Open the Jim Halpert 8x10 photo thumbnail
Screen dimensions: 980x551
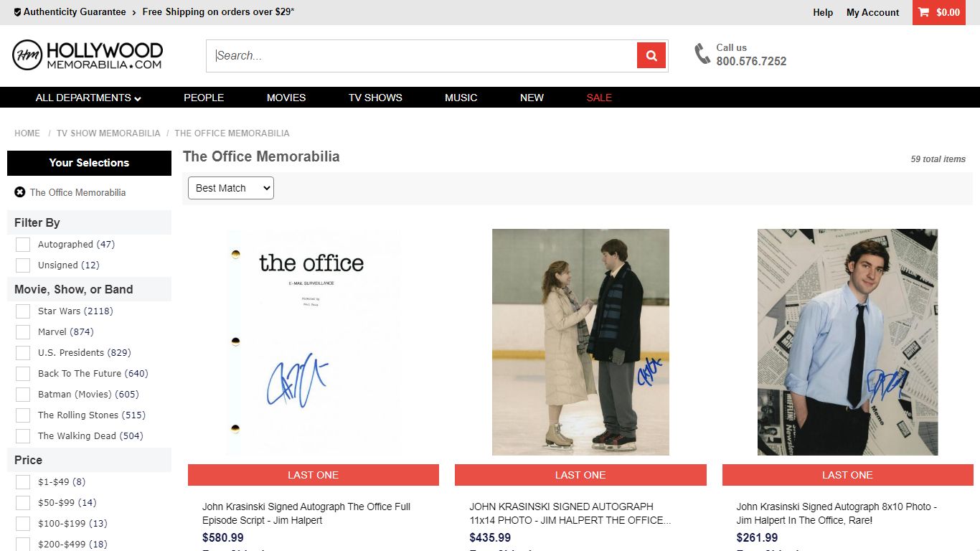[847, 342]
